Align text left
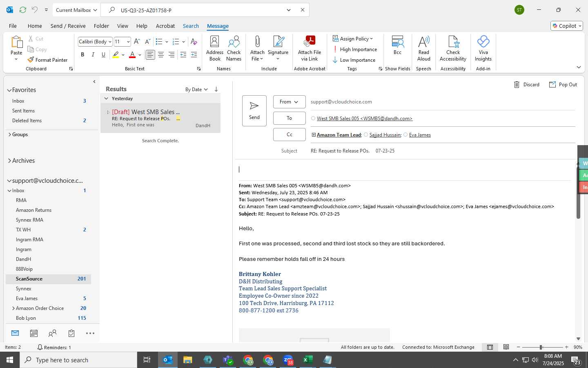 point(150,54)
